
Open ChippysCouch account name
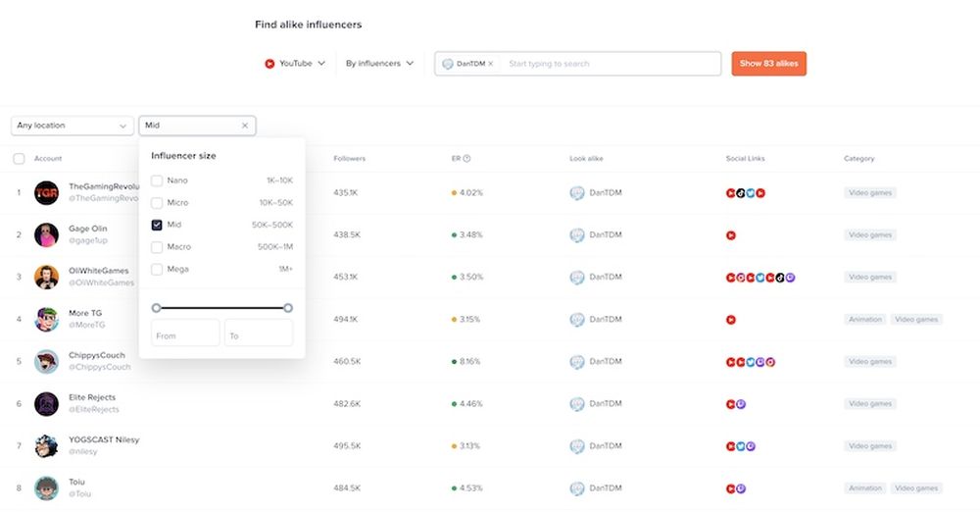97,355
